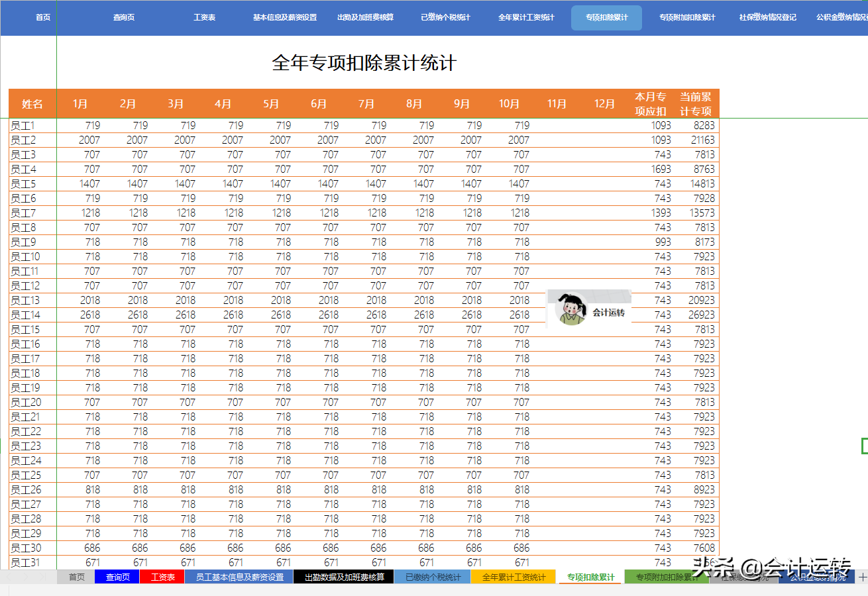This screenshot has width=868, height=596.
Task: Select active 专项扣除累计 sheet tab
Action: 590,577
